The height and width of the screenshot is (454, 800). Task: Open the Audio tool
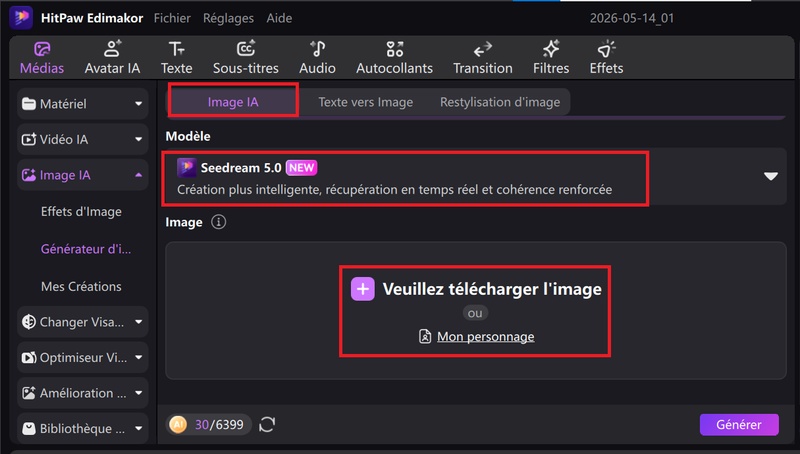pos(317,58)
